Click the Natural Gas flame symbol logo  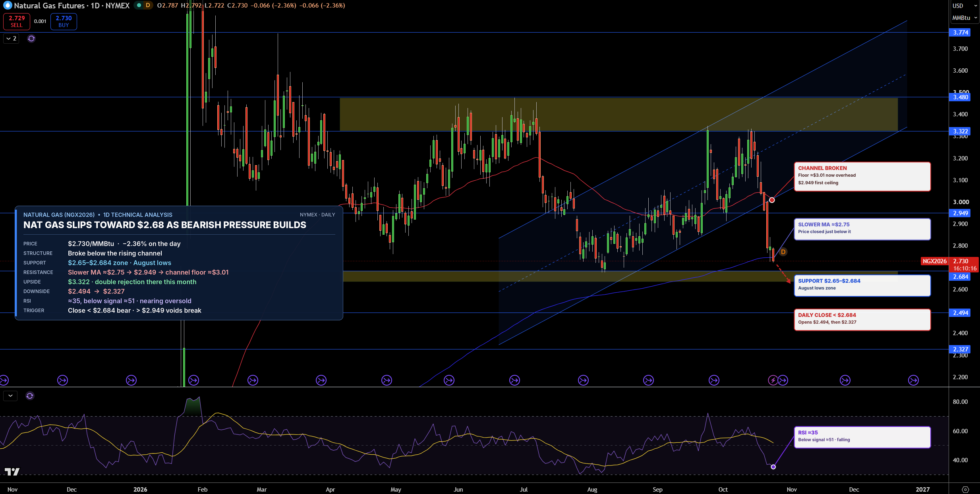pos(8,6)
